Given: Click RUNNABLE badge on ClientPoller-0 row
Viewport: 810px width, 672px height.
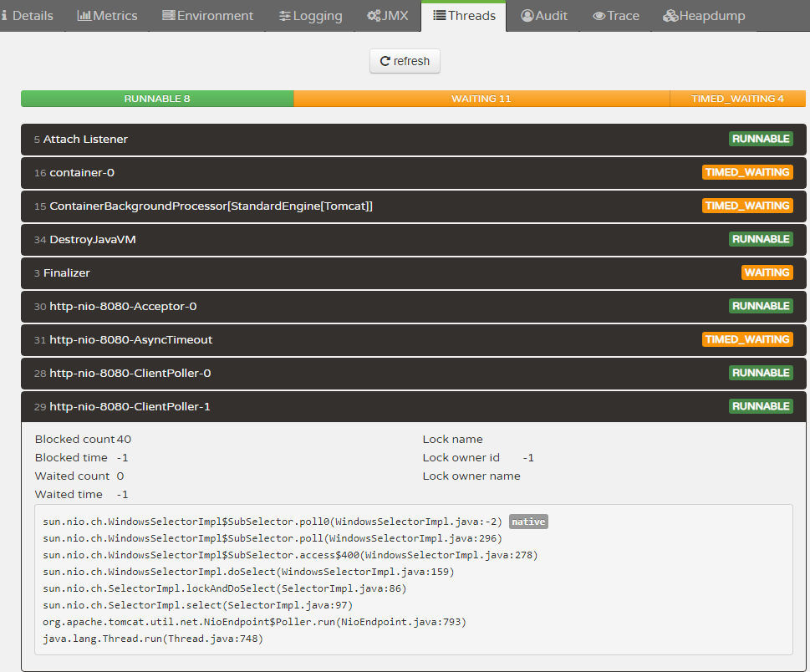Looking at the screenshot, I should pyautogui.click(x=761, y=373).
